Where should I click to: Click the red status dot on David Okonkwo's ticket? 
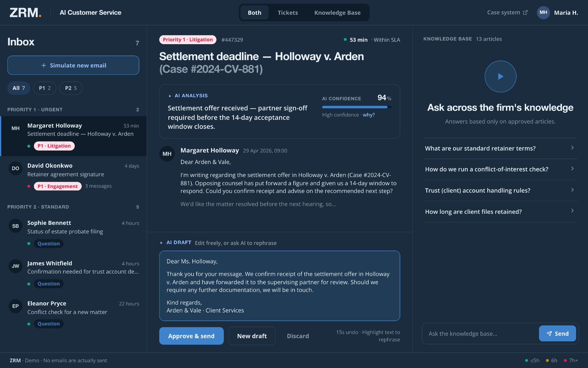point(29,186)
